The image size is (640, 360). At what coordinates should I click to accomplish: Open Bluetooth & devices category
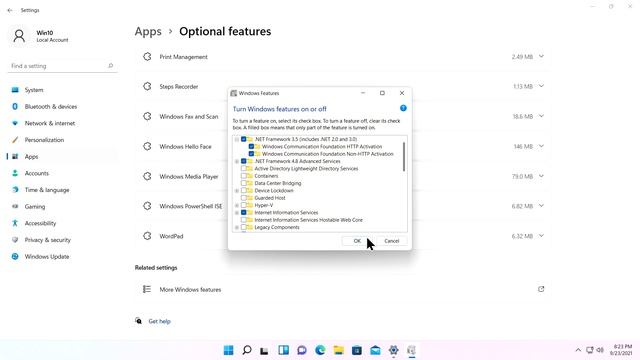(x=62, y=107)
